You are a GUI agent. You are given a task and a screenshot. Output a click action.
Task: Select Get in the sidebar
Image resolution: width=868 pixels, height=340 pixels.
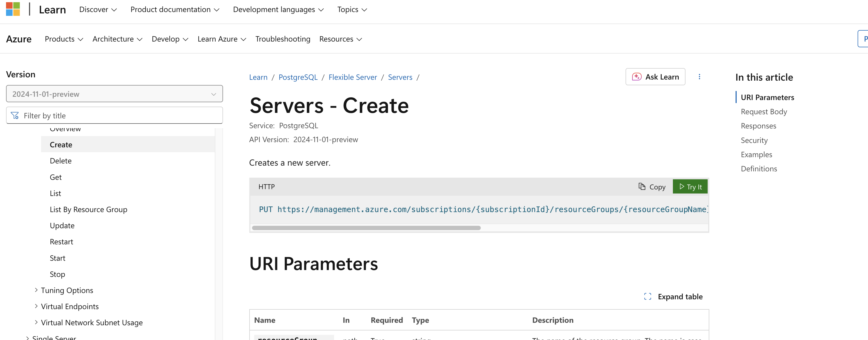(x=56, y=177)
